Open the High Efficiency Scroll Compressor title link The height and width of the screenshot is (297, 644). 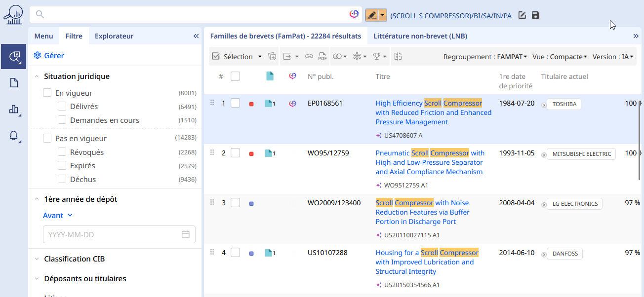tap(434, 112)
